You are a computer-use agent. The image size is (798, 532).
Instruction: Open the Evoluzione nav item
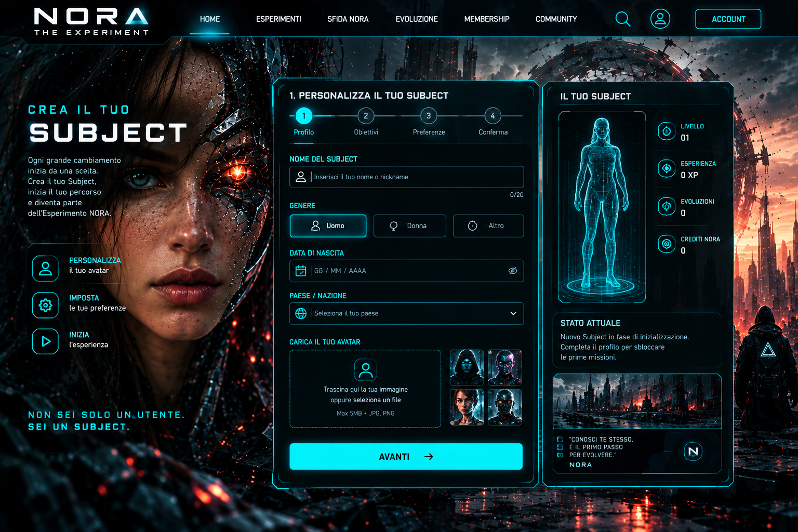(417, 19)
